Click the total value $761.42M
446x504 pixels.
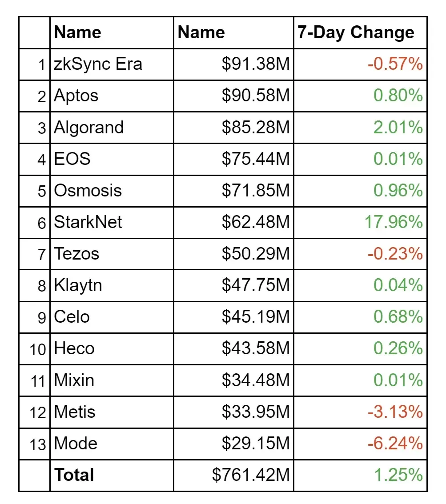coord(251,475)
